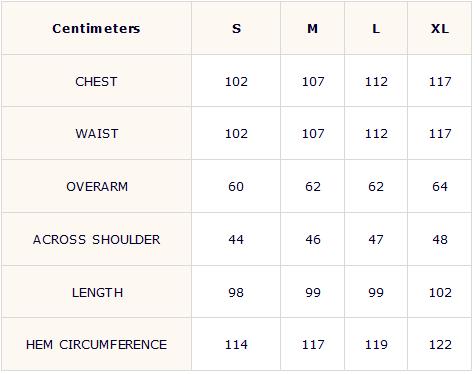Select chest value 102 for size S

236,82
